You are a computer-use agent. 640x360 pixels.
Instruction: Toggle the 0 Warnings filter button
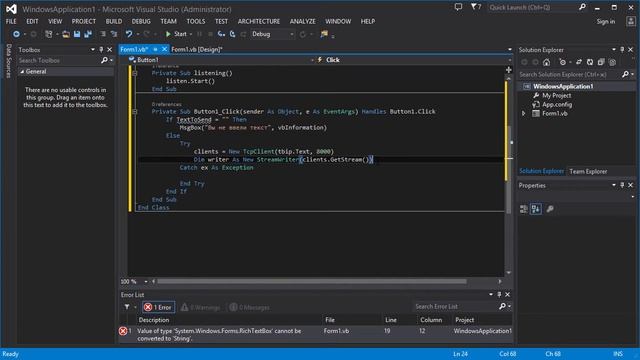point(200,307)
